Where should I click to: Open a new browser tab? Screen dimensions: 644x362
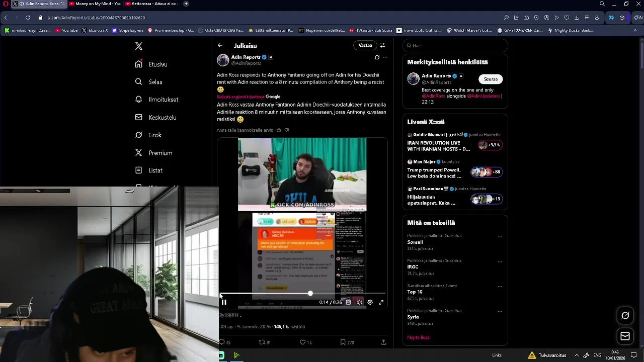pyautogui.click(x=186, y=4)
